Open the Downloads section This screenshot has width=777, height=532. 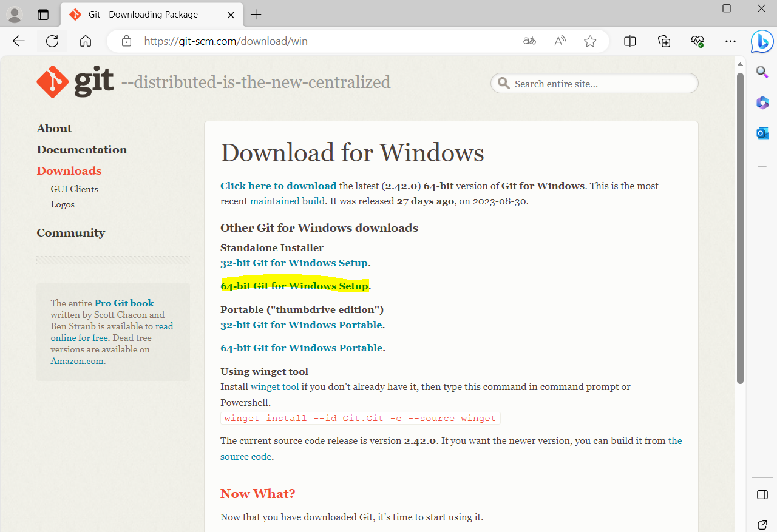point(69,170)
